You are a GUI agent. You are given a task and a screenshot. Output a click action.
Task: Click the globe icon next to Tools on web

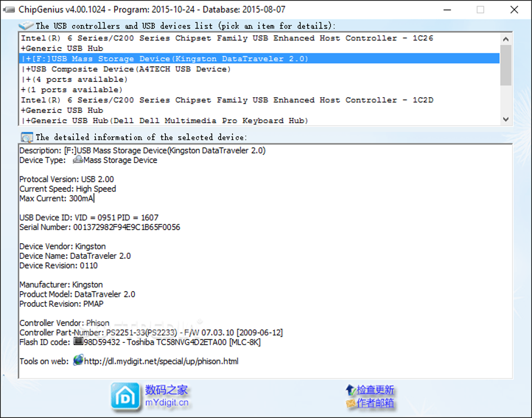[78, 360]
